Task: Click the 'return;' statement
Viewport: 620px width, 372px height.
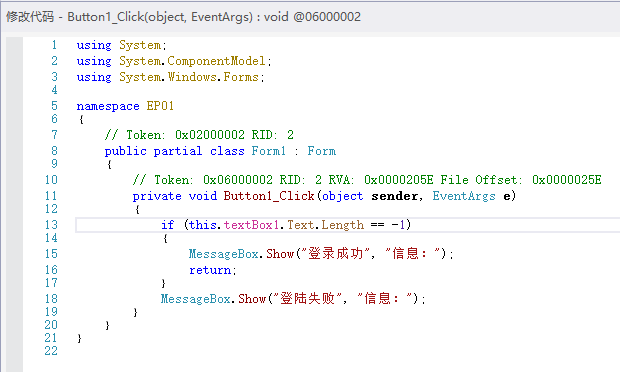Action: click(x=213, y=270)
